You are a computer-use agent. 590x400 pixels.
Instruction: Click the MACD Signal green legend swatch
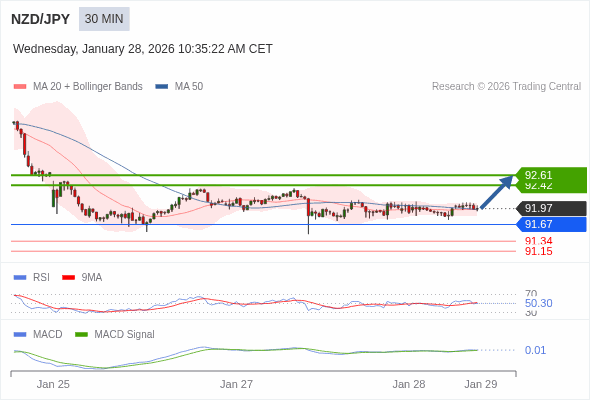coord(81,334)
